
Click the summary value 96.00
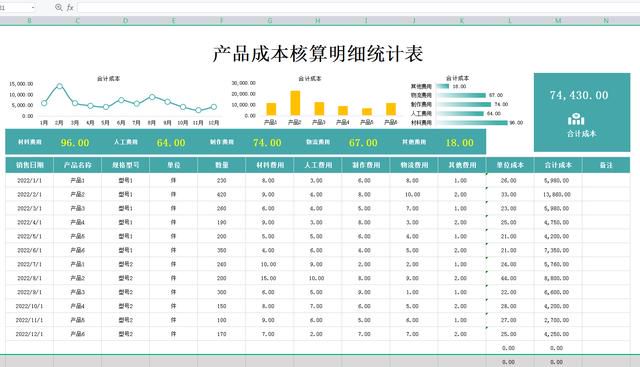(75, 143)
